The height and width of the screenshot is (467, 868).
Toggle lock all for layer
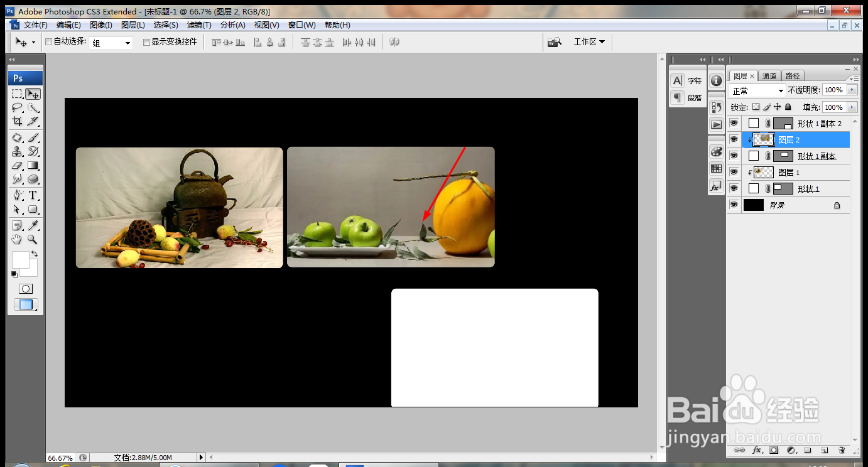tap(788, 107)
